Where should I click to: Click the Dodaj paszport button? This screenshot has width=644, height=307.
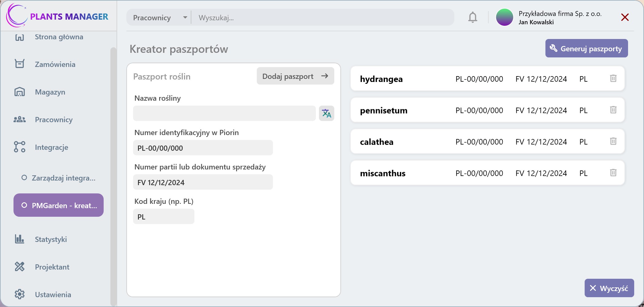[x=295, y=76]
